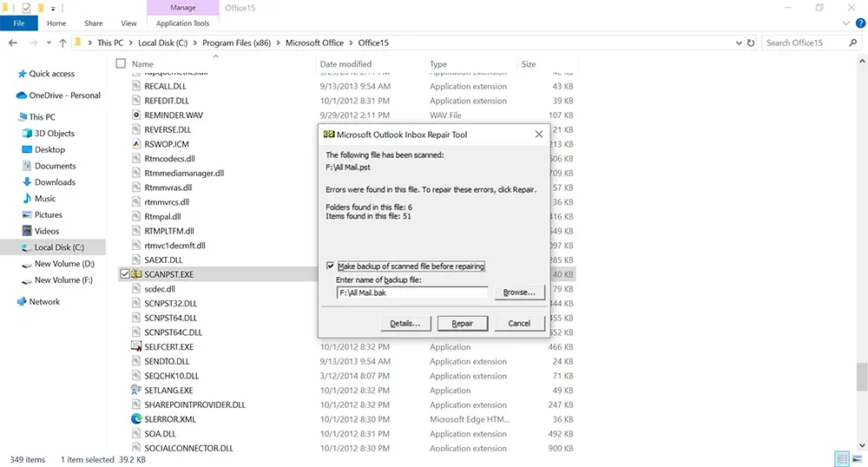Click the backup file name field
The width and height of the screenshot is (868, 467).
coord(411,293)
